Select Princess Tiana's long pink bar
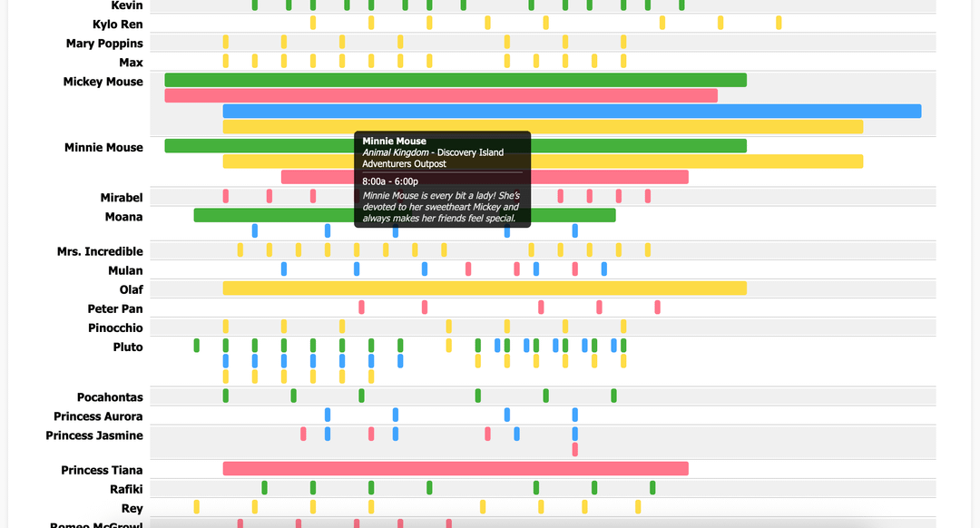Viewport: 980px width, 528px height. point(456,469)
